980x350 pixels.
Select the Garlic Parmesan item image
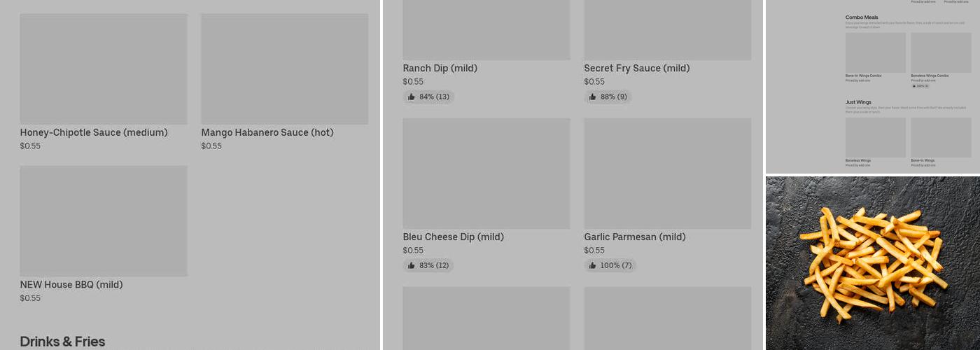click(x=667, y=173)
